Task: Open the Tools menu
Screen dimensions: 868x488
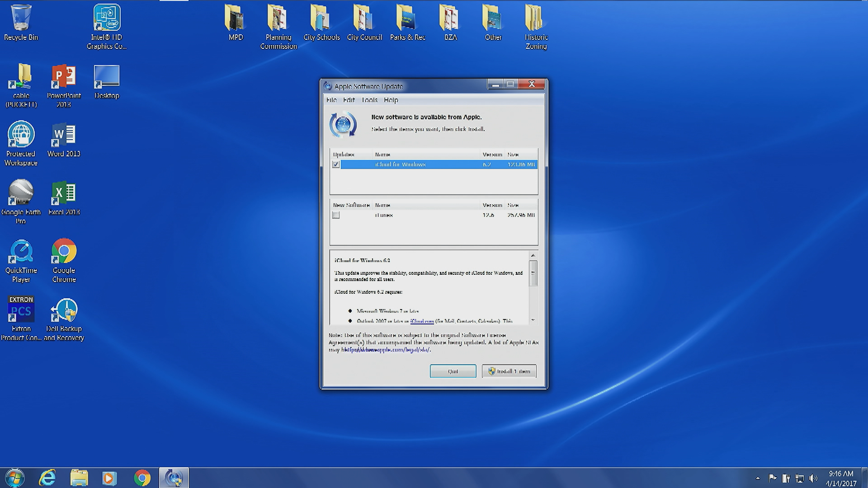Action: [369, 100]
